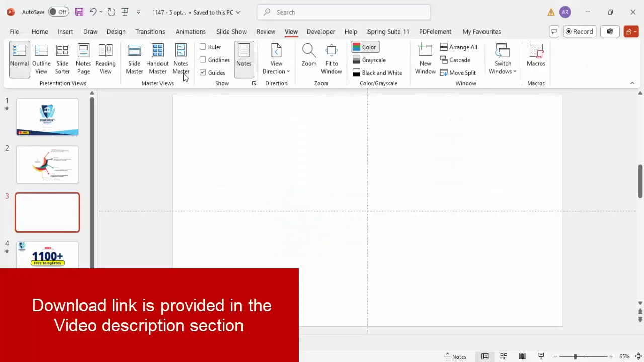Toggle the Notes pane button in ribbon
Image resolution: width=644 pixels, height=362 pixels.
point(244,59)
